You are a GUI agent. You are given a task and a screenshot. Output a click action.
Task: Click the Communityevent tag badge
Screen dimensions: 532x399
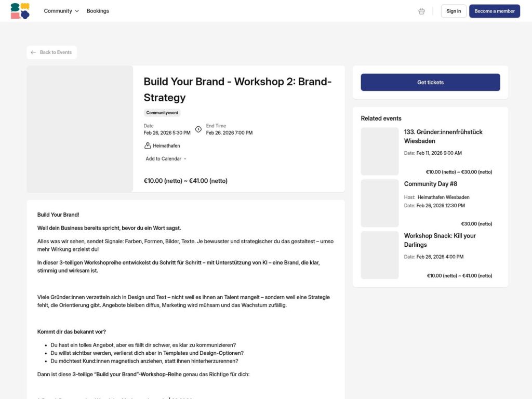(x=162, y=113)
